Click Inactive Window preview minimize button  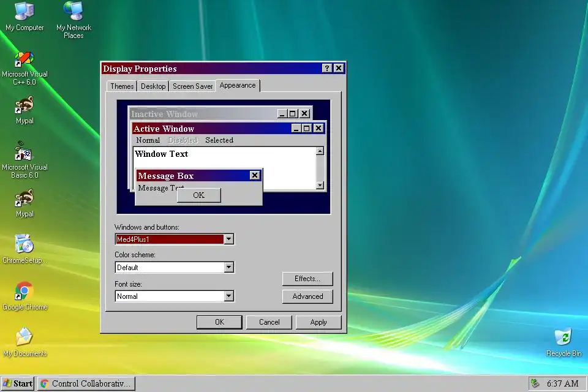[282, 113]
